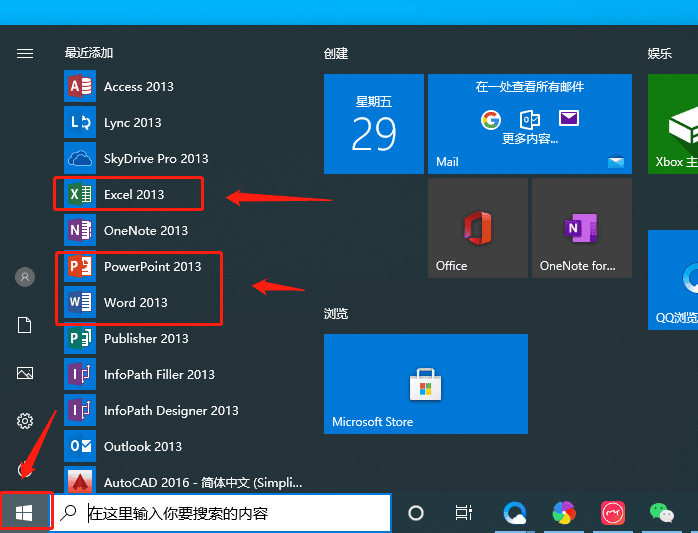Launch QQ Browser from taskbar

pos(515,513)
